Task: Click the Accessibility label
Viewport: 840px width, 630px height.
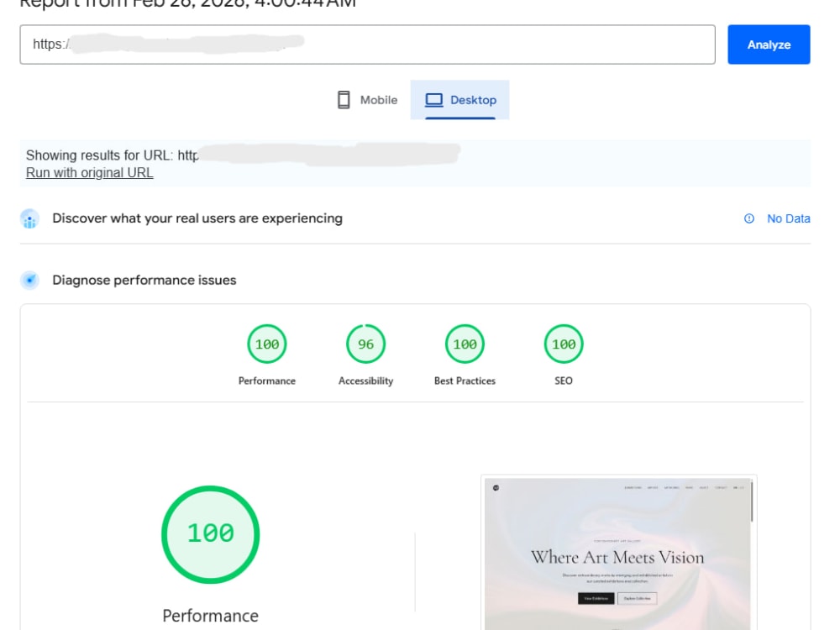Action: 366,381
